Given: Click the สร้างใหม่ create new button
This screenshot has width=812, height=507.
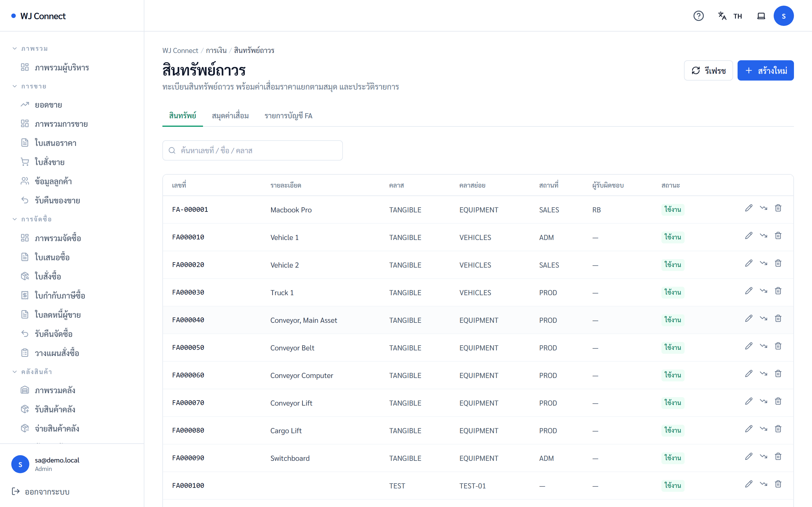Looking at the screenshot, I should [765, 70].
